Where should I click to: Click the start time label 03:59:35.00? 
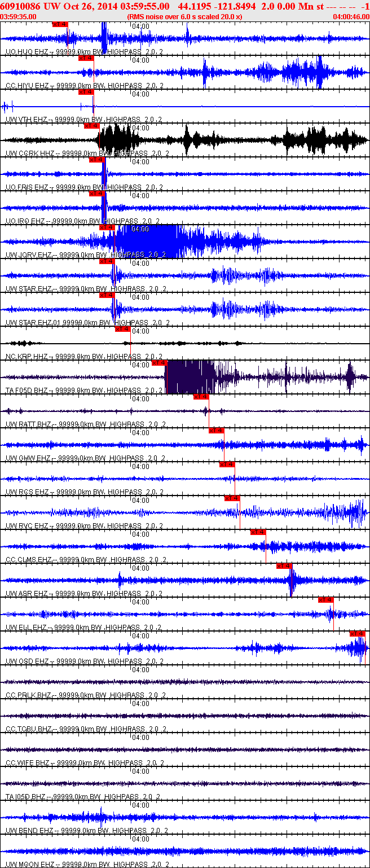click(x=19, y=17)
